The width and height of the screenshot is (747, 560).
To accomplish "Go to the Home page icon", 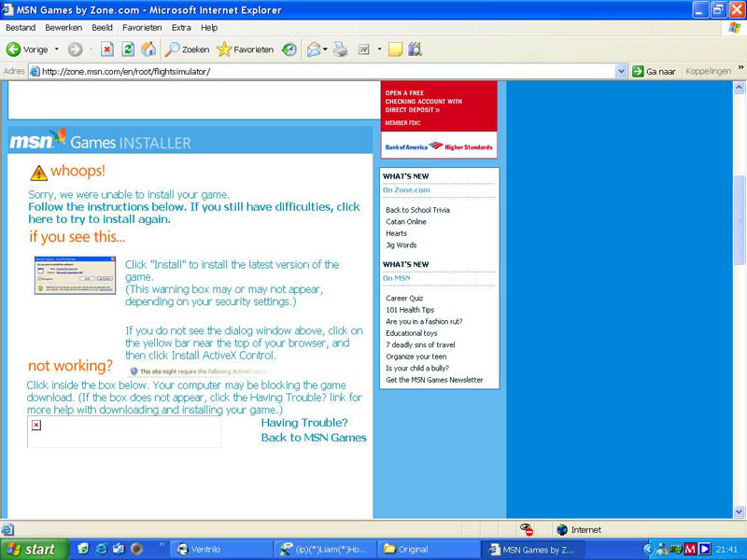I will pos(148,49).
